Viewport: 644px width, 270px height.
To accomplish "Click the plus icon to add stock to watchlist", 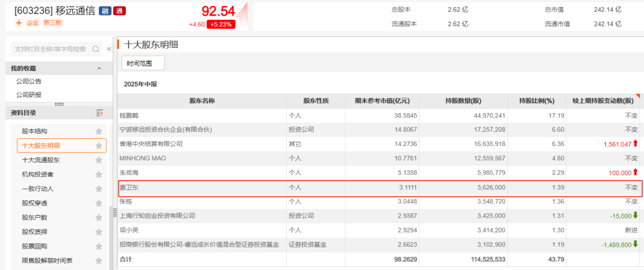I will point(18,23).
